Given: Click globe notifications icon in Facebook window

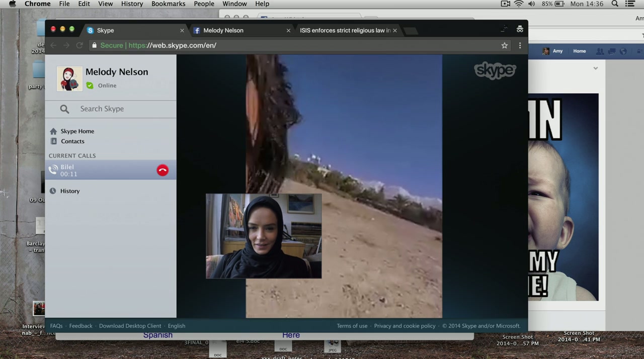Looking at the screenshot, I should (623, 51).
